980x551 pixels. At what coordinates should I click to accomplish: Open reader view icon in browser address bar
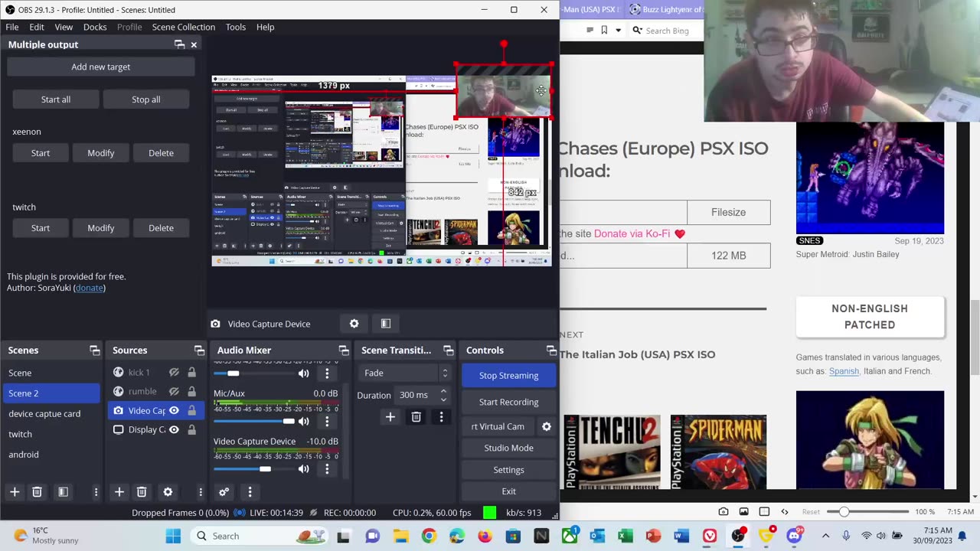tap(590, 31)
